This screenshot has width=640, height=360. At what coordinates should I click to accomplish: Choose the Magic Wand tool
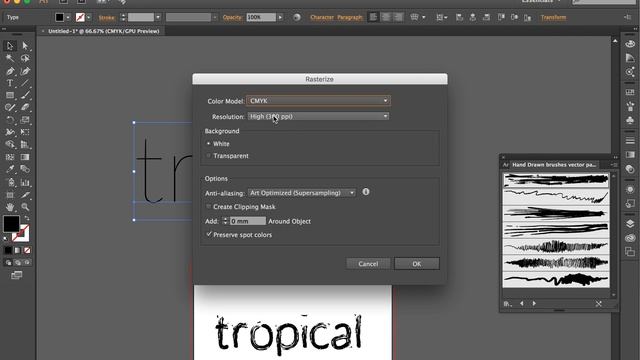10,58
